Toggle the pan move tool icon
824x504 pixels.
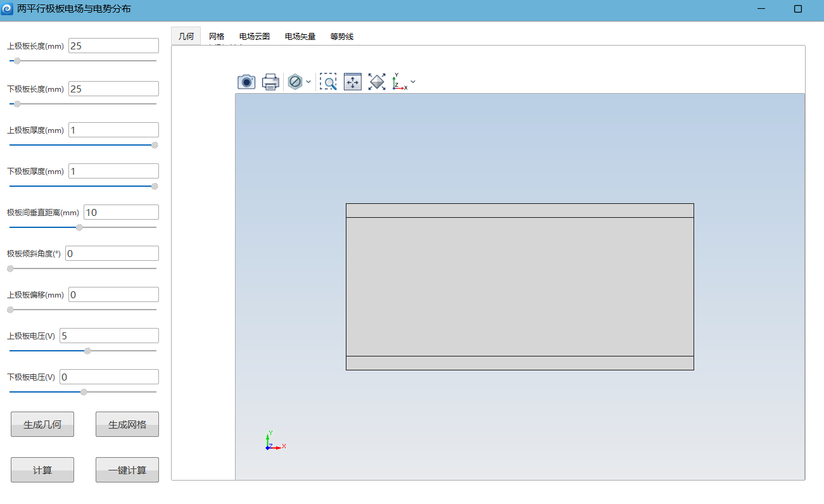pyautogui.click(x=353, y=82)
